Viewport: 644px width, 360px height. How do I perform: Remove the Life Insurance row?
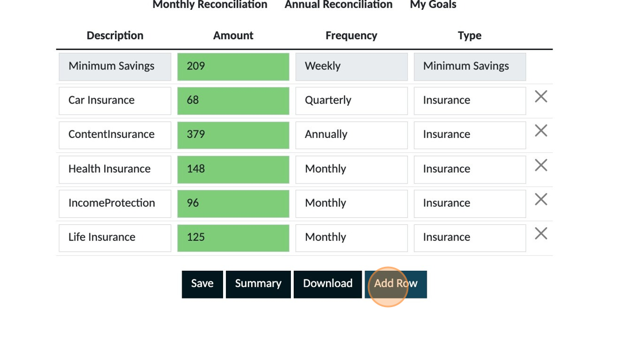pos(541,233)
